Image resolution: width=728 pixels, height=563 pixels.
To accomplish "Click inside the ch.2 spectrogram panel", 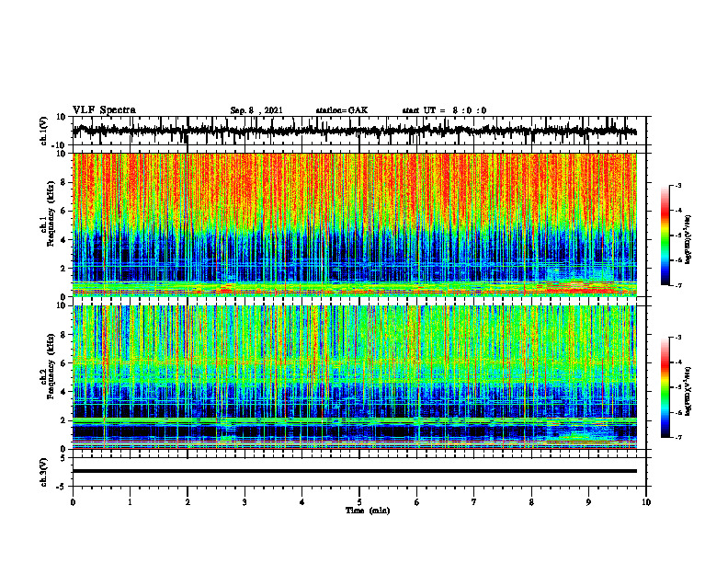I will click(x=355, y=377).
